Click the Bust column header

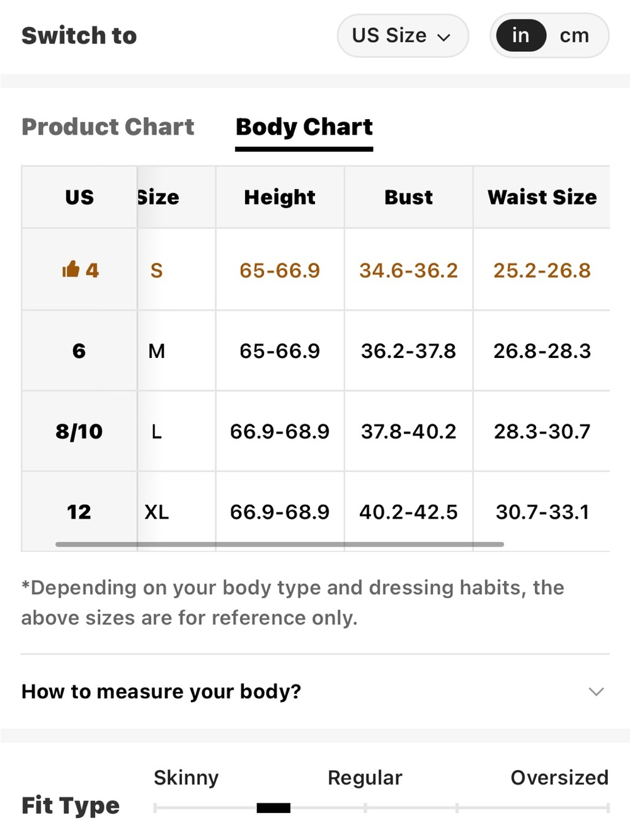409,197
